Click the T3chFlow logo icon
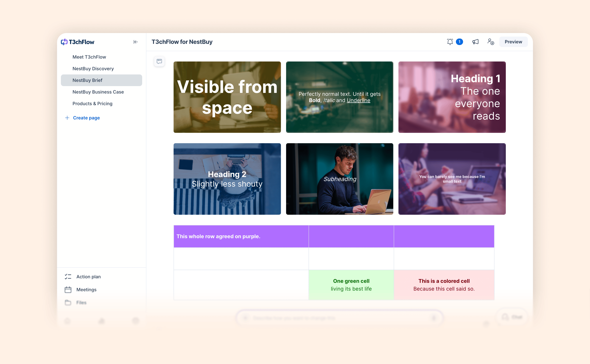The image size is (590, 364). (64, 42)
